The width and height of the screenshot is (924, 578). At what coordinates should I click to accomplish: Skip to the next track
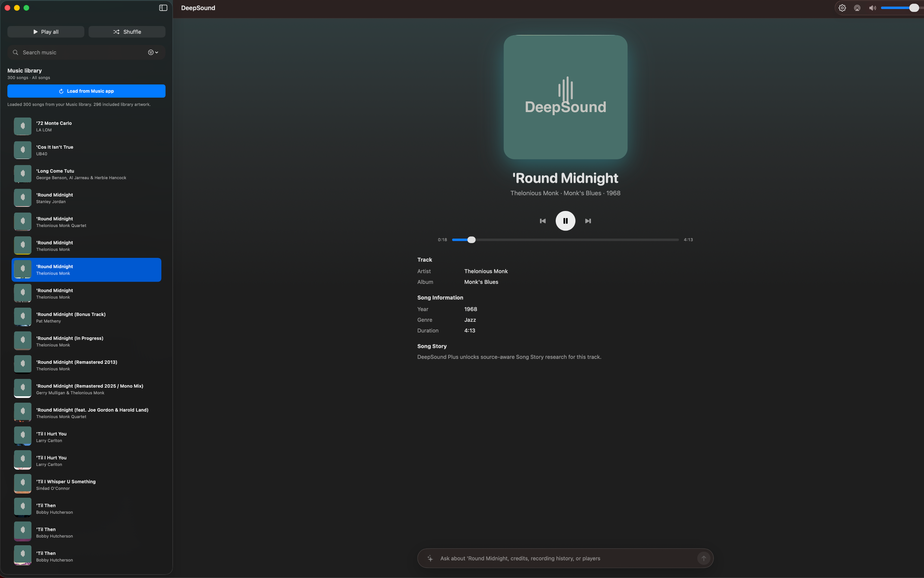coord(588,221)
